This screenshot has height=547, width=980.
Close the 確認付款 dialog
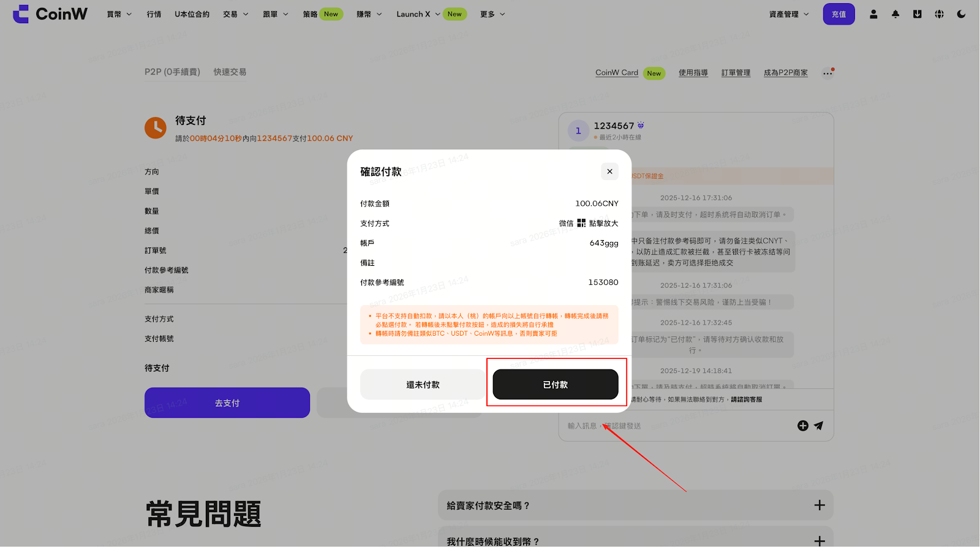coord(609,172)
